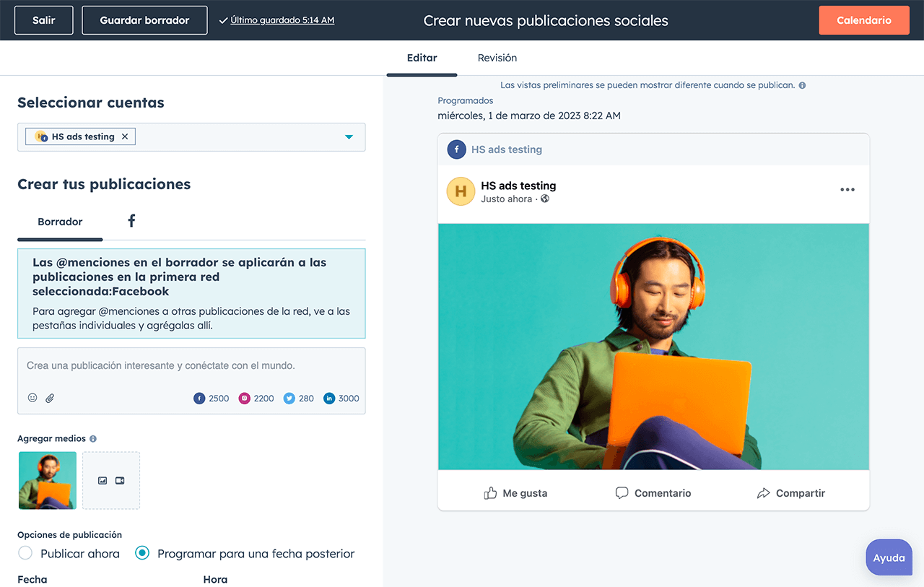Click the Compartir share arrow icon
The width and height of the screenshot is (924, 587).
click(x=763, y=493)
